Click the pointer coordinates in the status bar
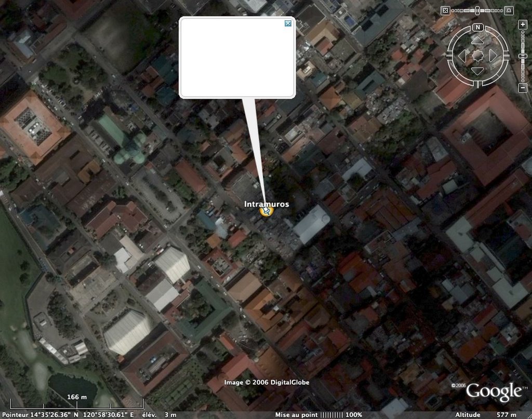 point(68,415)
